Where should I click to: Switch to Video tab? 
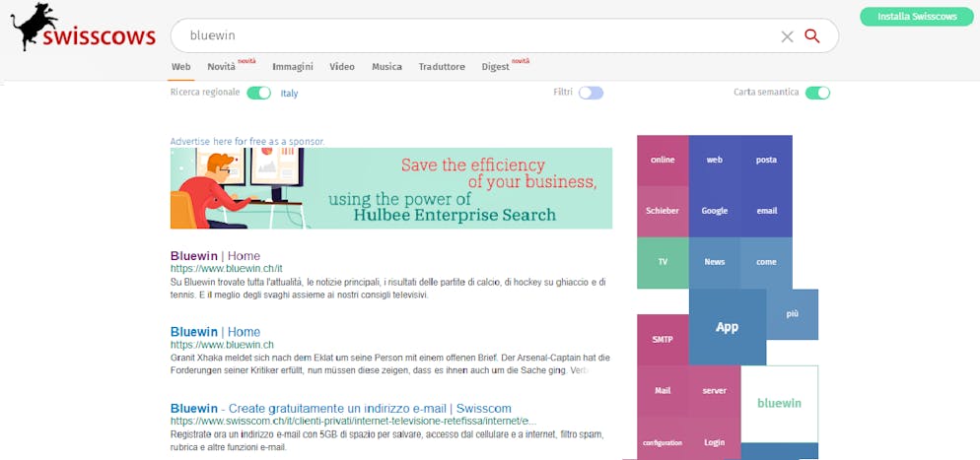[x=342, y=67]
